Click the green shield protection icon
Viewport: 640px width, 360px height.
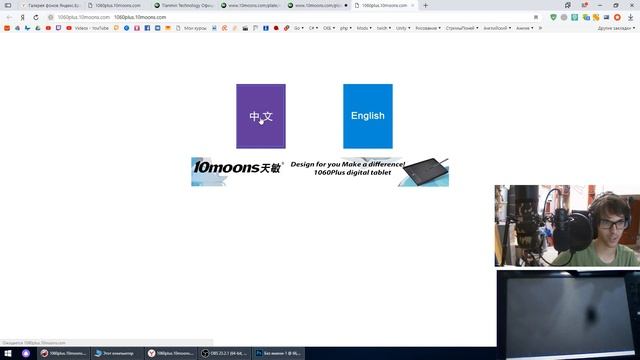click(x=553, y=17)
